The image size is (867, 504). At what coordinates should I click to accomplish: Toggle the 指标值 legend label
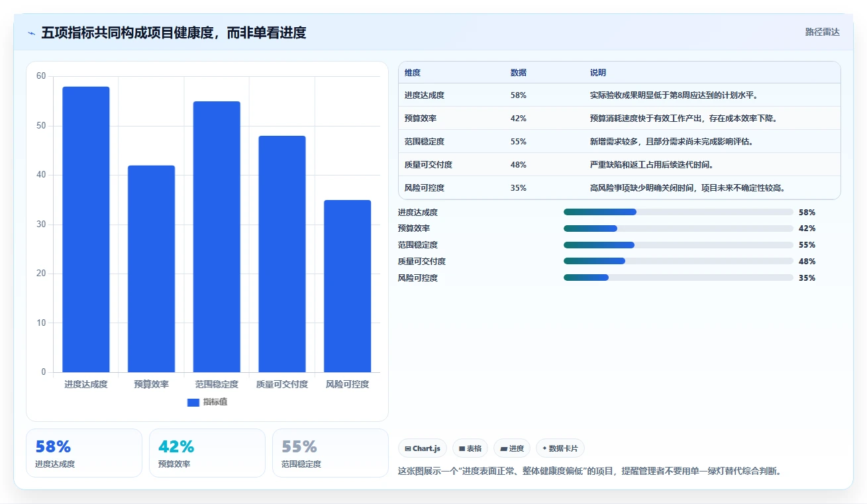pyautogui.click(x=215, y=402)
